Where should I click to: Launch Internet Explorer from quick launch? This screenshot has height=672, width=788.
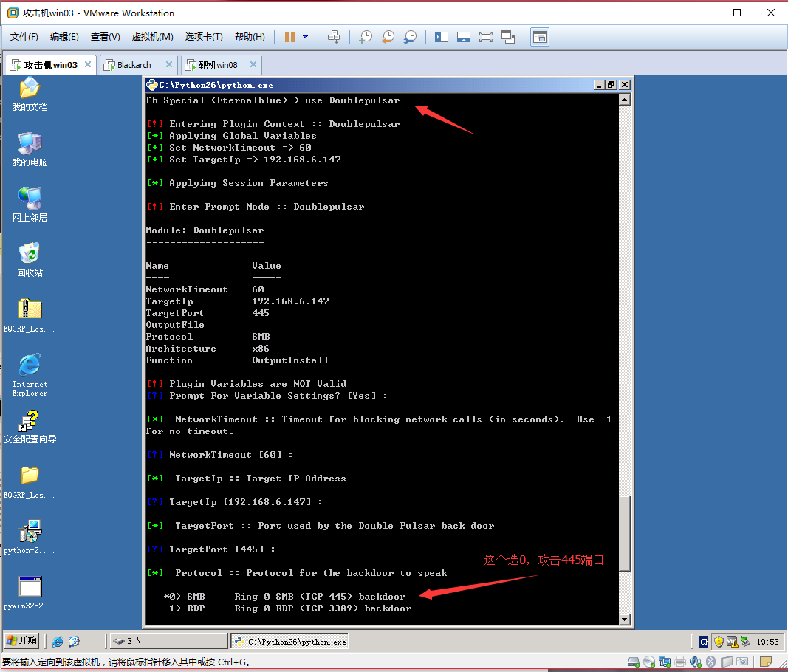tap(58, 642)
